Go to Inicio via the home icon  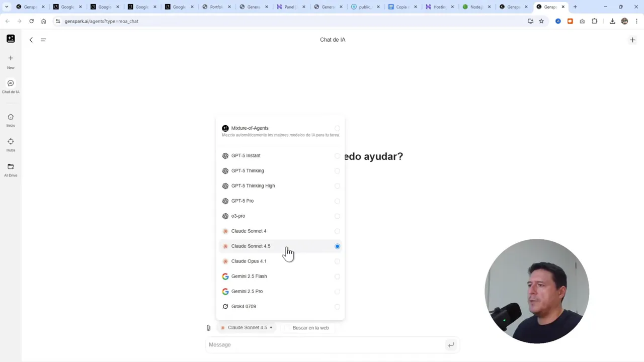click(x=11, y=119)
